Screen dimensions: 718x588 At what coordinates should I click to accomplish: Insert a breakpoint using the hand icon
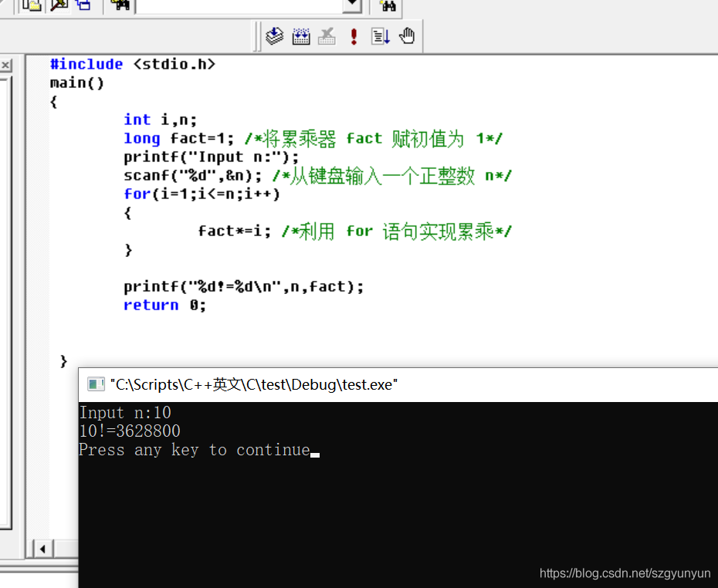407,35
